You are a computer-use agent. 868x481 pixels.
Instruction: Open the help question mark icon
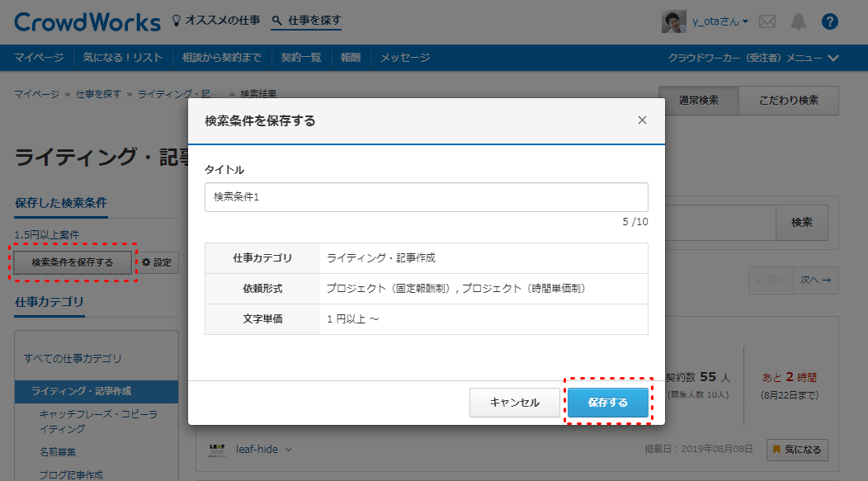coord(830,21)
